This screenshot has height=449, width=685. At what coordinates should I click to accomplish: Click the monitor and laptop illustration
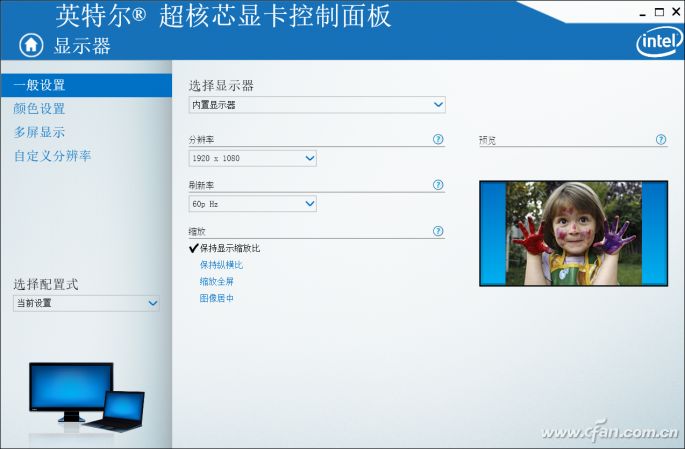click(x=86, y=397)
